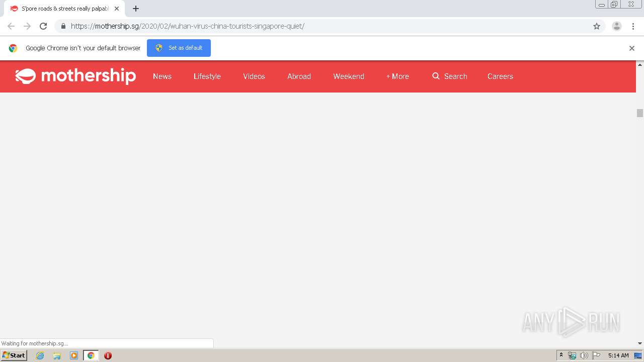Image resolution: width=644 pixels, height=362 pixels.
Task: Click the Set as default button
Action: (179, 48)
